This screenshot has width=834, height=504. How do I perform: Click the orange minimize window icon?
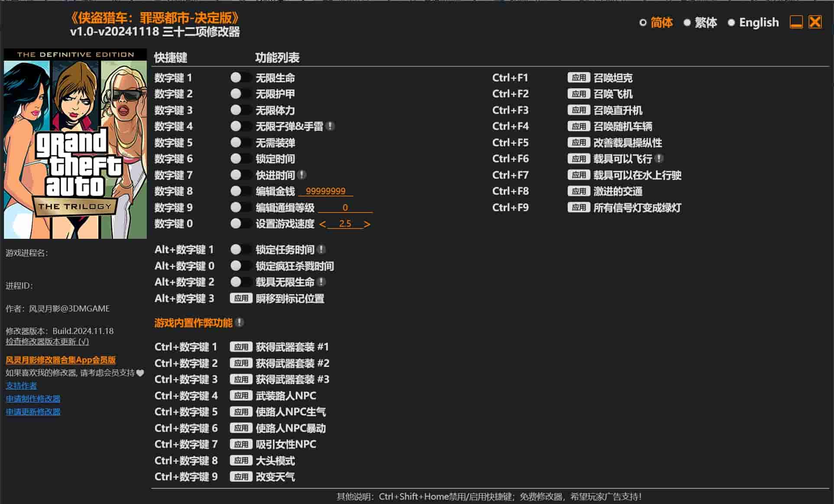796,22
